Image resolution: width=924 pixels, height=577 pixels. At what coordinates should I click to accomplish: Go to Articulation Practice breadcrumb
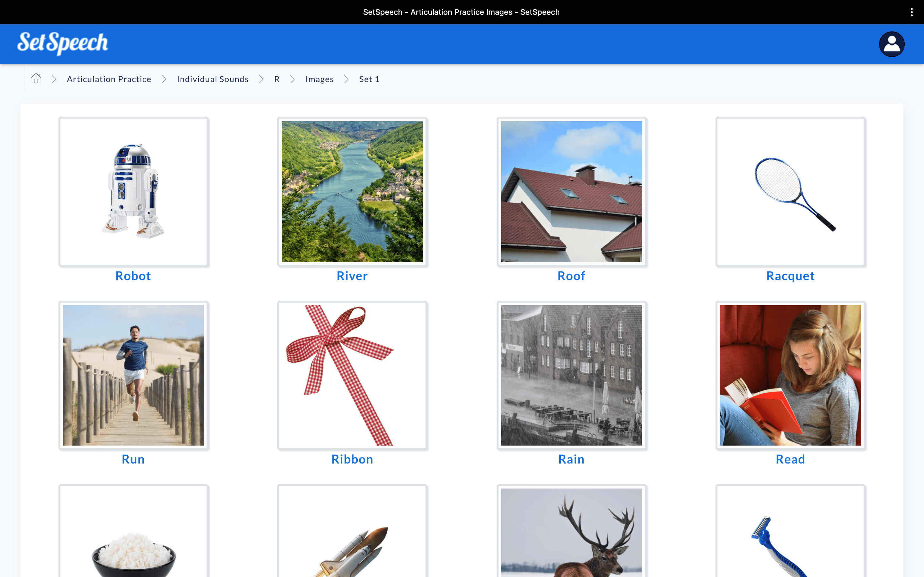[109, 79]
